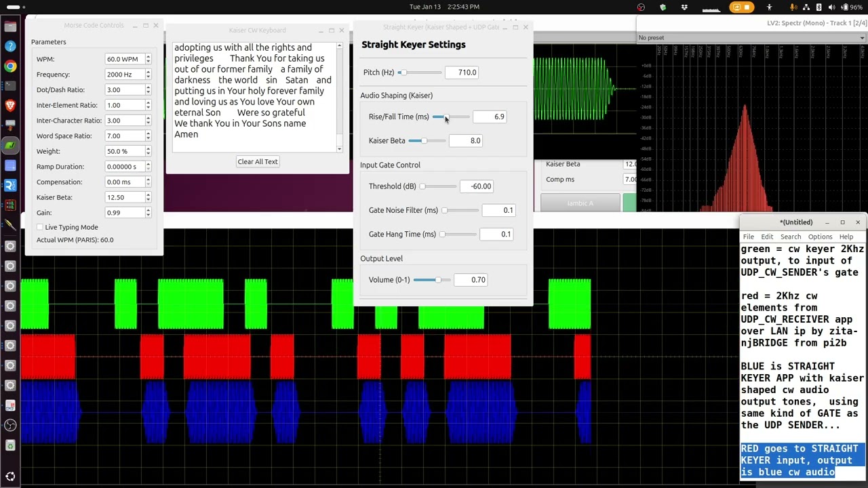Image resolution: width=868 pixels, height=488 pixels.
Task: Click the Rise/Fall Time value box 6.9
Action: tap(490, 117)
